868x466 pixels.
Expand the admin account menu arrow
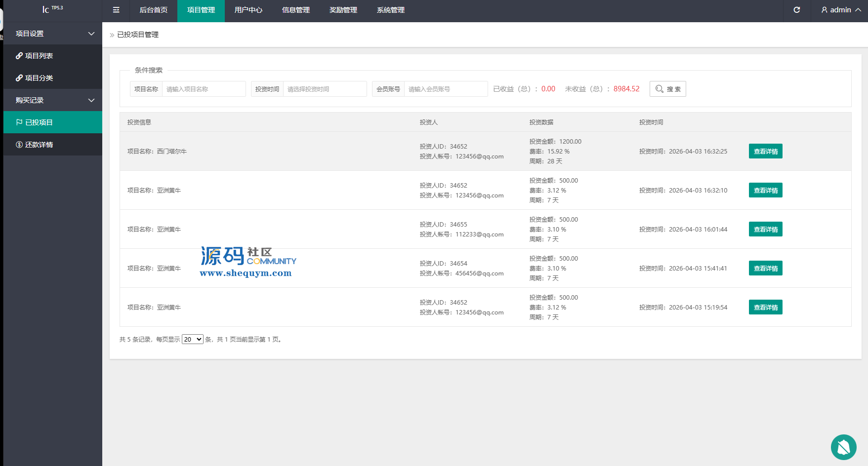pyautogui.click(x=858, y=10)
